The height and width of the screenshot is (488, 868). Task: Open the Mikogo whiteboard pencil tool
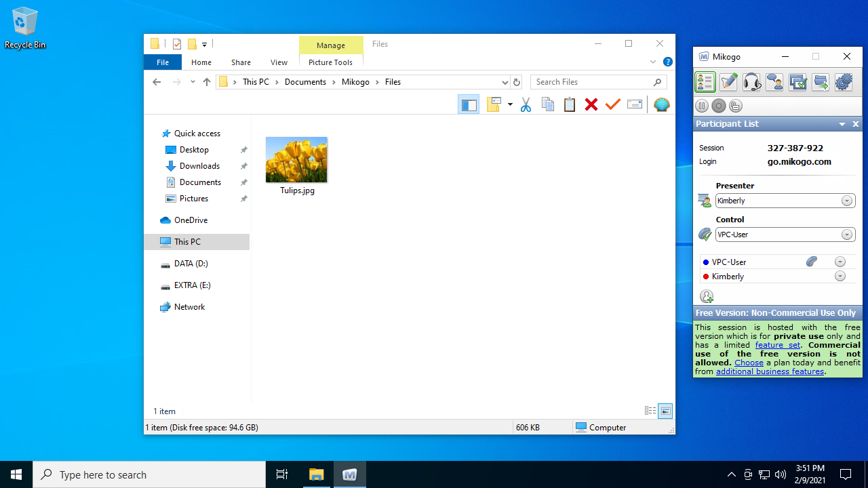(728, 82)
